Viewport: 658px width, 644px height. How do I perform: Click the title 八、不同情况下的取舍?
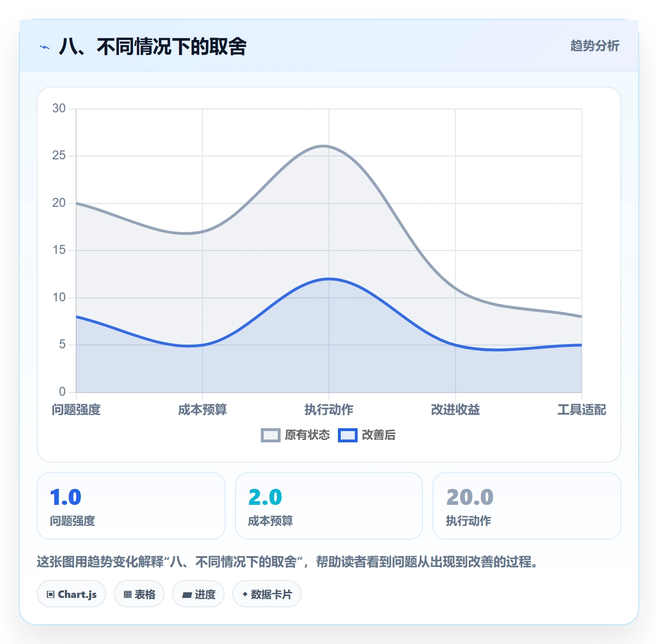click(x=153, y=47)
